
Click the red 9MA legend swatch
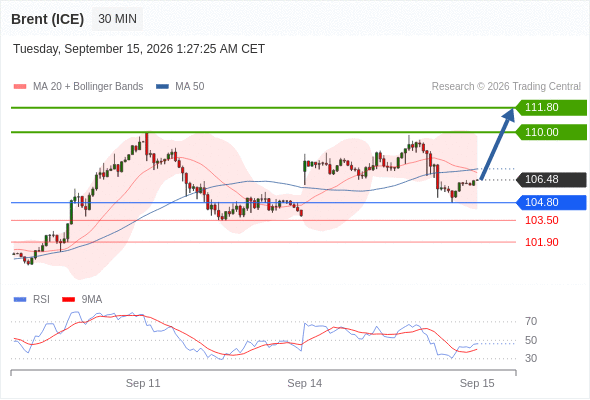(x=68, y=300)
